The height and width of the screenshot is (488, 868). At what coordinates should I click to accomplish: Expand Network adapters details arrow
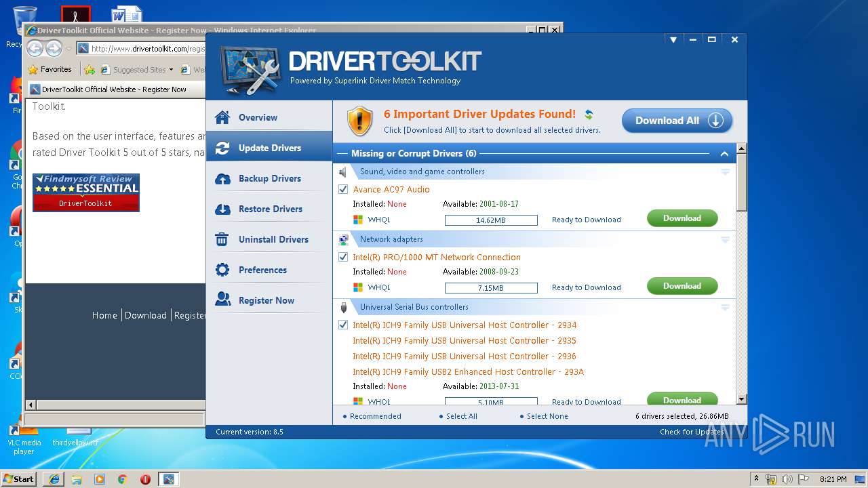[x=725, y=240]
